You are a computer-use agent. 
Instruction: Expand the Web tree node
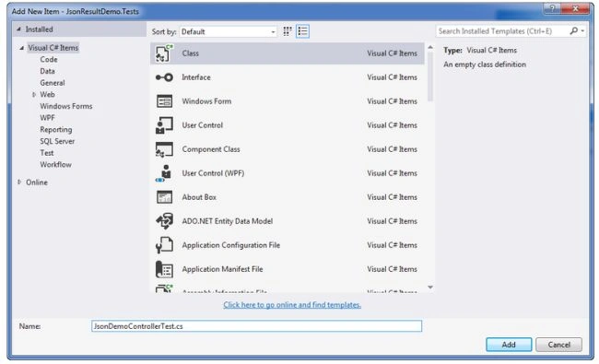(x=34, y=94)
